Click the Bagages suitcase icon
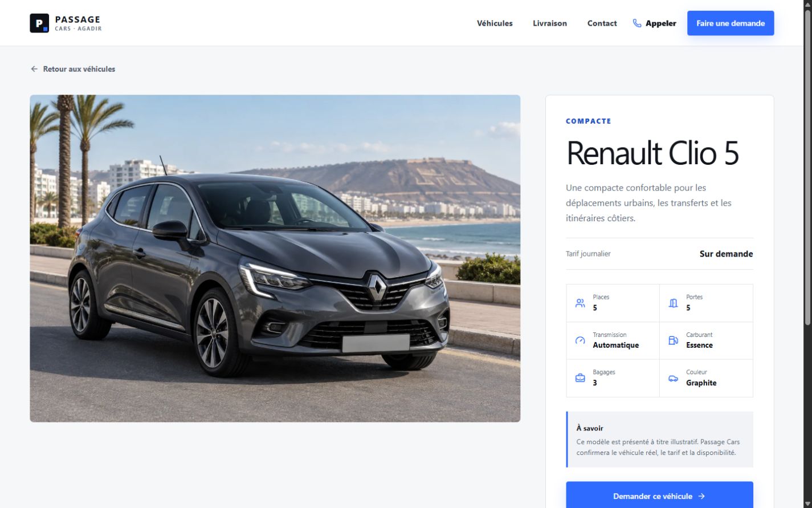 tap(580, 378)
